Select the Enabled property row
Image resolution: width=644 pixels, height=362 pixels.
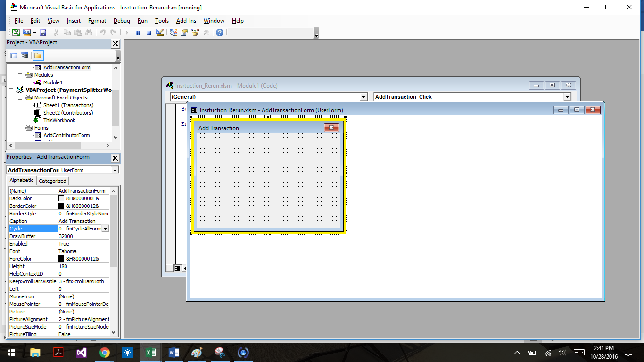(59, 244)
